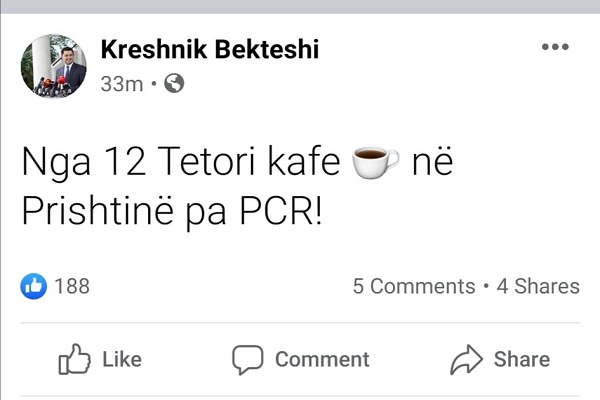Select the Comment text label
The height and width of the screenshot is (400, 600).
click(x=322, y=359)
